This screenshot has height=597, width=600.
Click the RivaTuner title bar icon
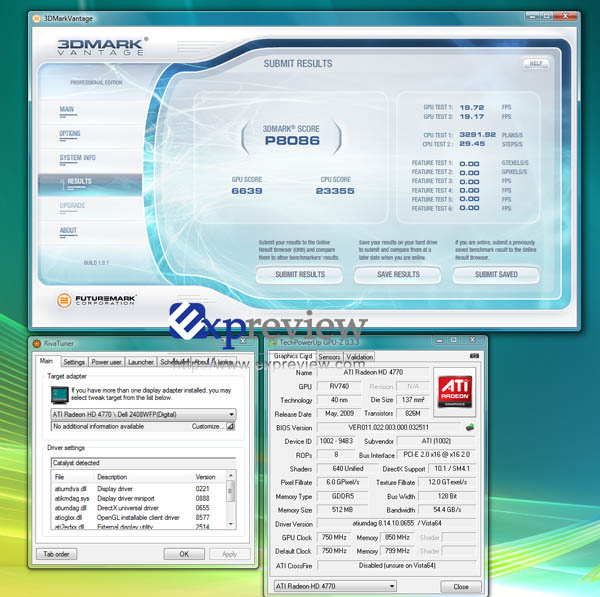pyautogui.click(x=37, y=343)
